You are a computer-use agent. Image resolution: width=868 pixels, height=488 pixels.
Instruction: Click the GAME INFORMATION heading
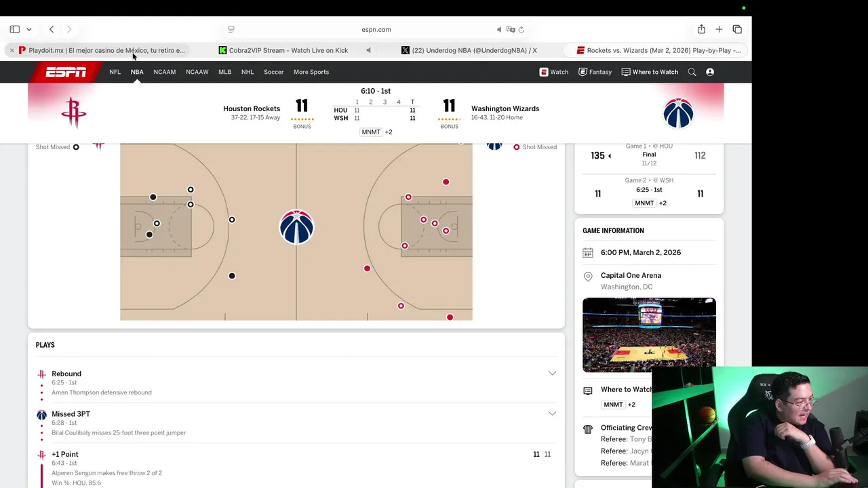click(x=613, y=230)
